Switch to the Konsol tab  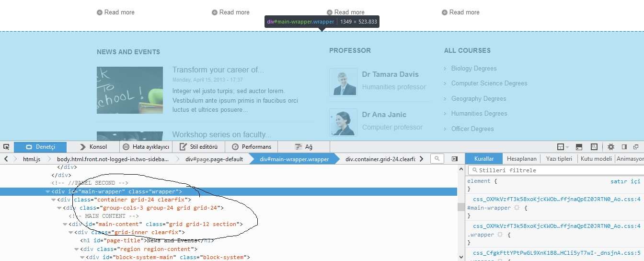click(93, 147)
